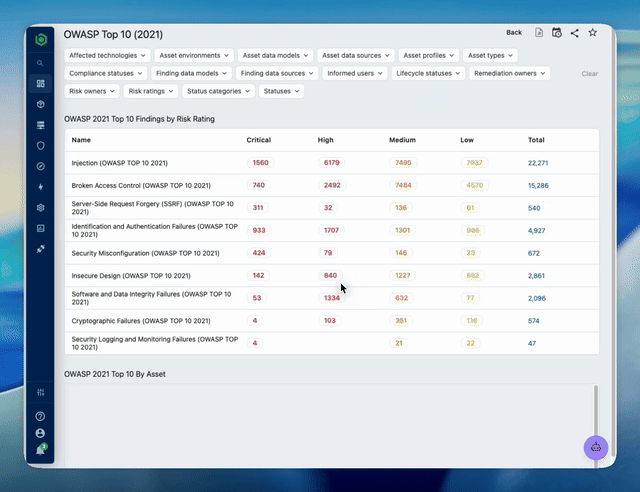
Task: Open the reports panel icon in sidebar
Action: click(40, 228)
